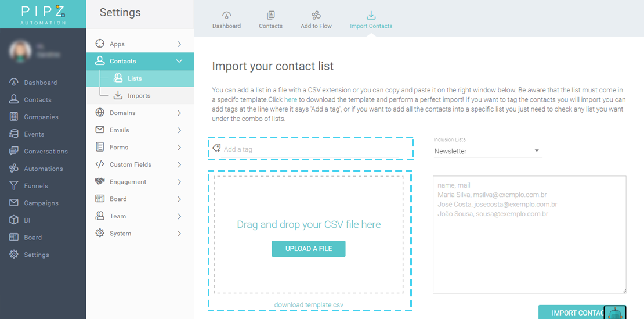Select Imports under Contacts settings

point(139,96)
